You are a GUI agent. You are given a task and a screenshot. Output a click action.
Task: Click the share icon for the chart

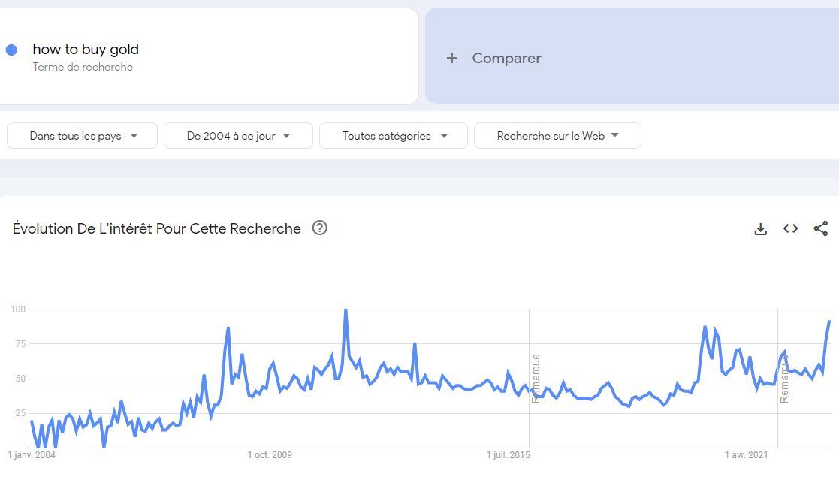click(x=820, y=228)
